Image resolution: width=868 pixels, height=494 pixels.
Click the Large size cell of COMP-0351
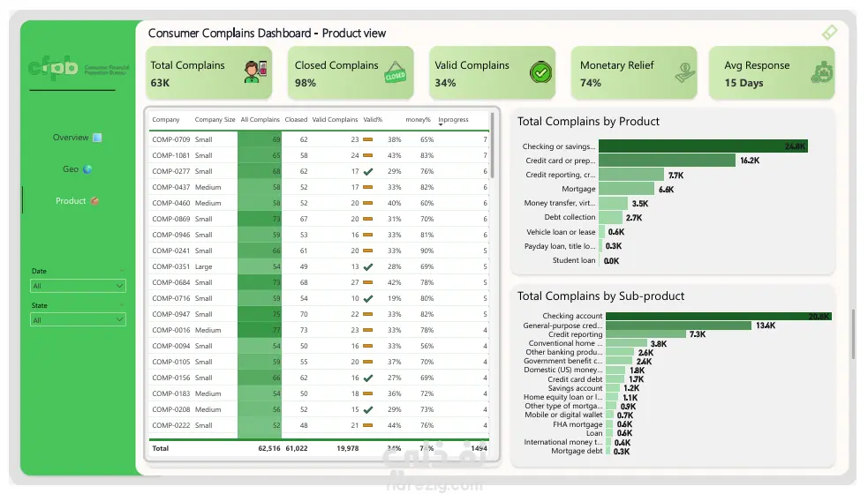coord(203,266)
